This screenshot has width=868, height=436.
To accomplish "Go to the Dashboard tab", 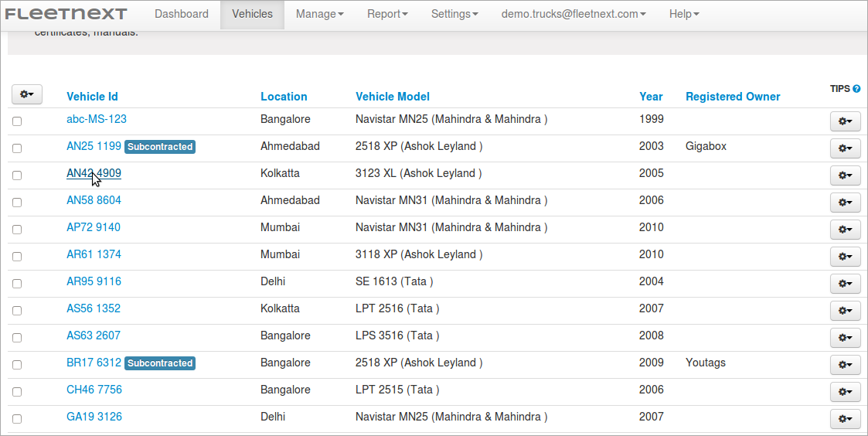I will point(182,15).
